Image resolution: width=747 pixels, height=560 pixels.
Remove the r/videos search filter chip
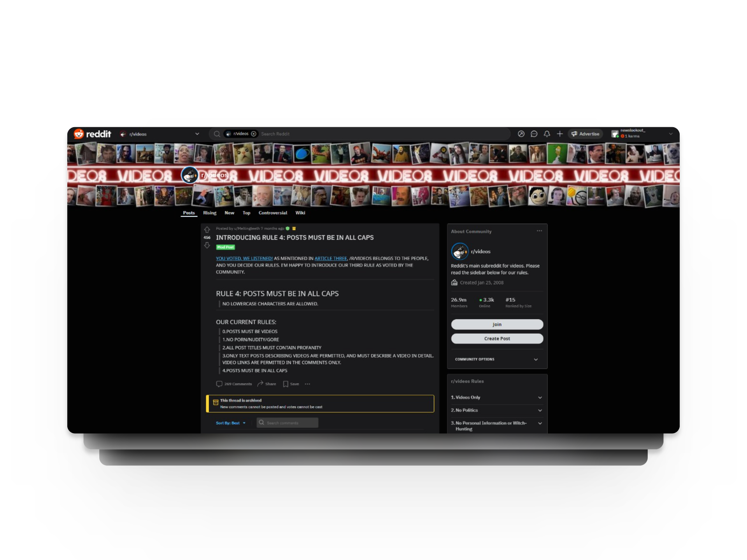pos(254,134)
